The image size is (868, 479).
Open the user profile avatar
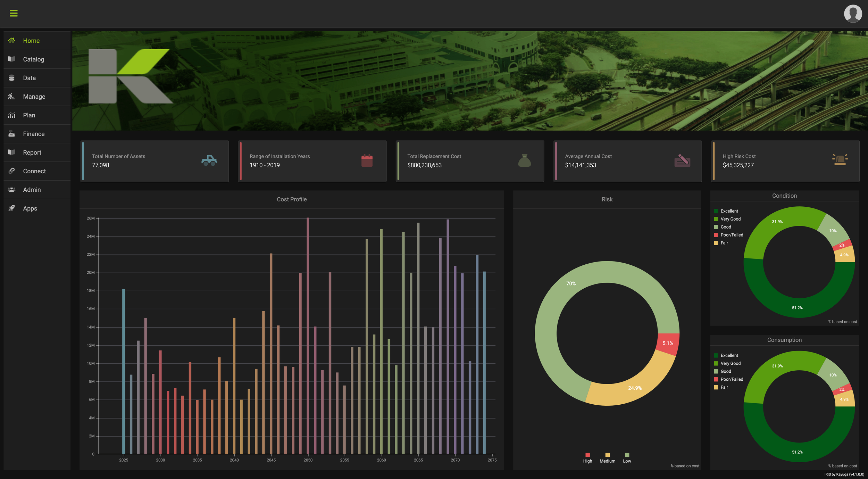click(852, 14)
